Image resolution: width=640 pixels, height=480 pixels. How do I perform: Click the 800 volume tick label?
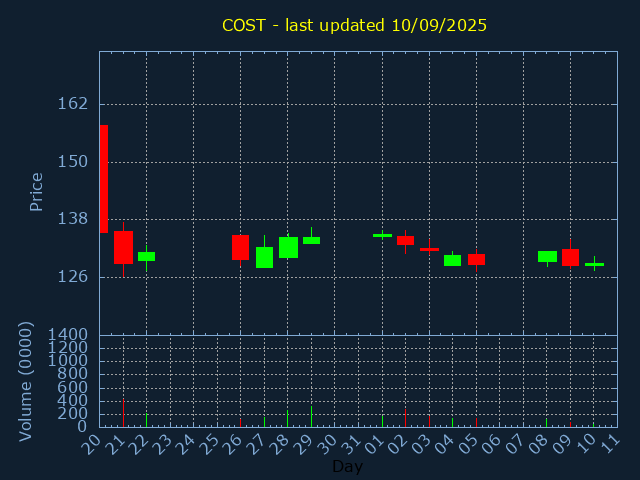coord(73,374)
